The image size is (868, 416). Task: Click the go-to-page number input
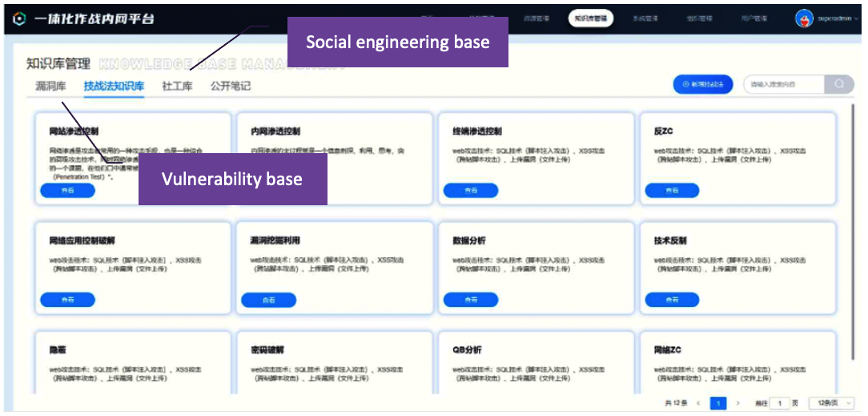779,403
